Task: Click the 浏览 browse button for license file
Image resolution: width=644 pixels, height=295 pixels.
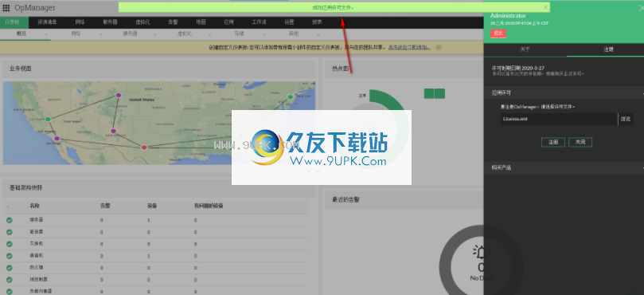Action: [625, 120]
